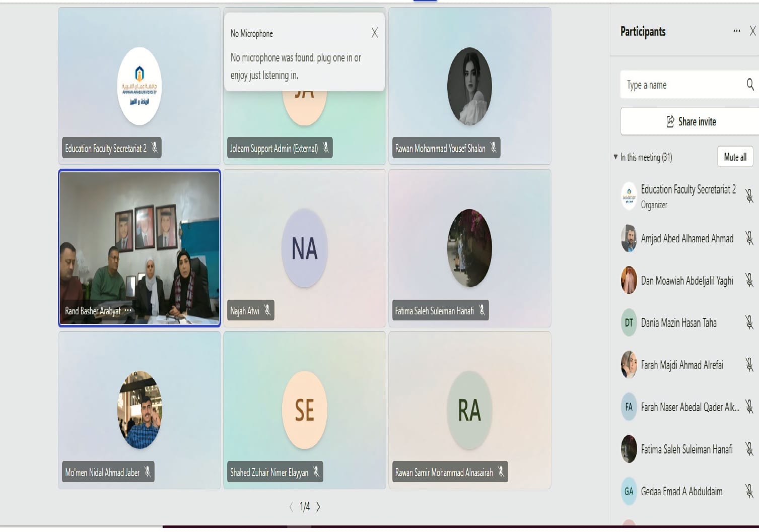Screen dimensions: 759x532
Task: Toggle mic icon for Dania Mazin Hasan Taha
Action: (749, 322)
